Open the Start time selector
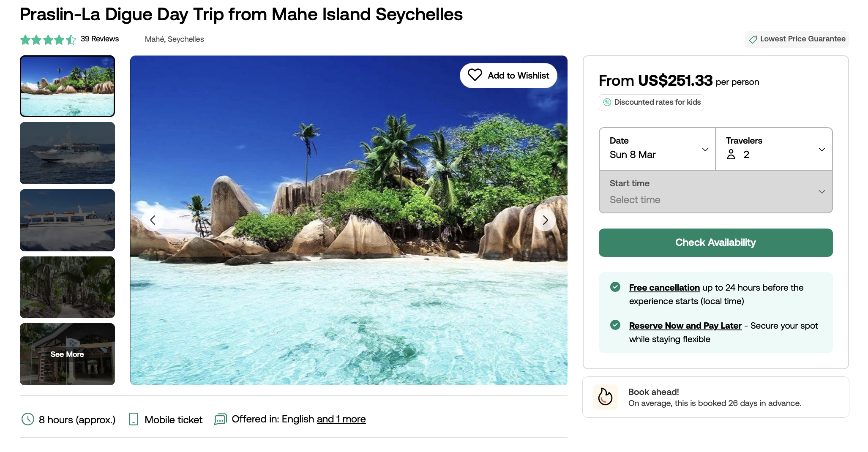Viewport: 868px width, 452px height. [715, 192]
